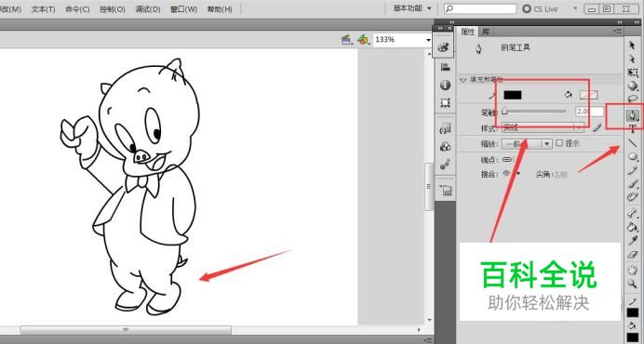Enable the 提示 stroke hinting checkbox
The width and height of the screenshot is (644, 344).
click(559, 143)
